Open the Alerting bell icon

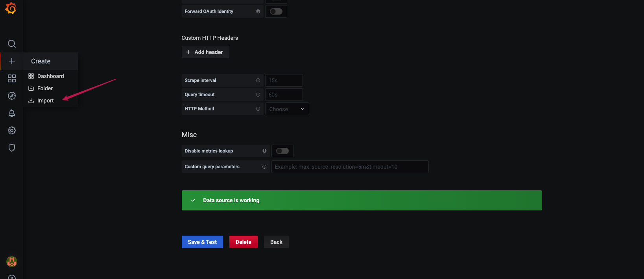point(12,113)
